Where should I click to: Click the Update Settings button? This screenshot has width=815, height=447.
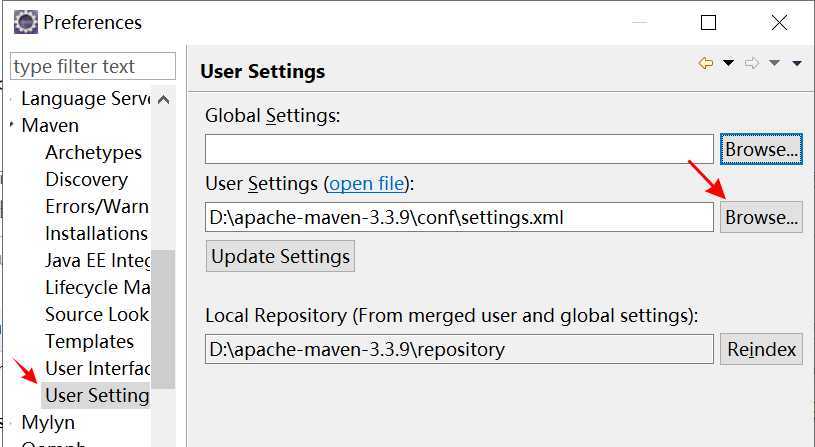coord(280,256)
